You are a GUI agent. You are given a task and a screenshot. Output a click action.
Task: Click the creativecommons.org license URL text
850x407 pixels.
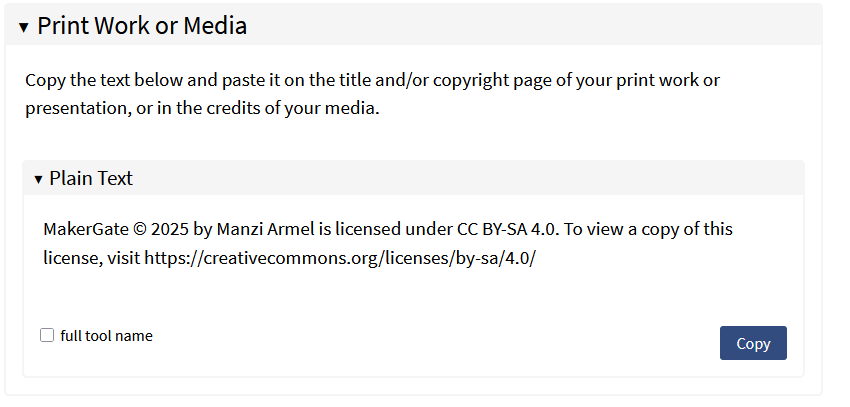340,257
